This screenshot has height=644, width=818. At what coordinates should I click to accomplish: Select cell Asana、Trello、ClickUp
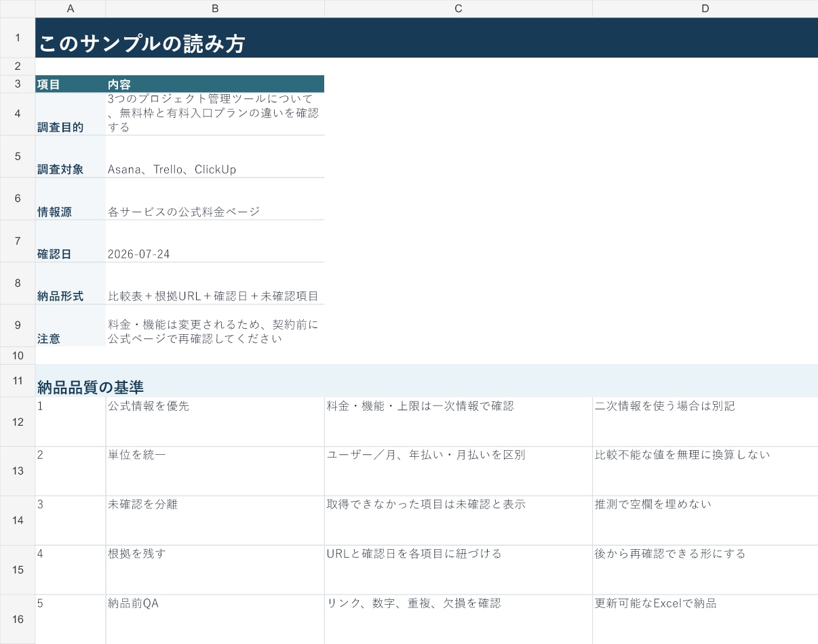coord(215,156)
